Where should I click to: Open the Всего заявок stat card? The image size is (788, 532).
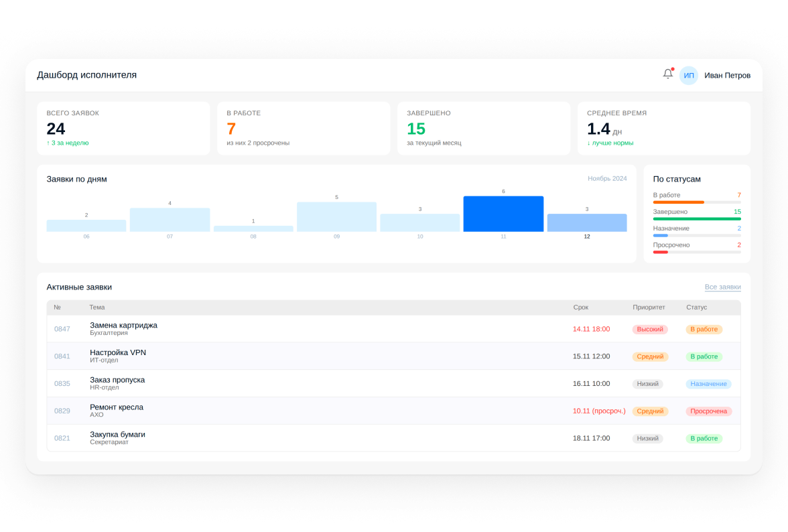(123, 128)
